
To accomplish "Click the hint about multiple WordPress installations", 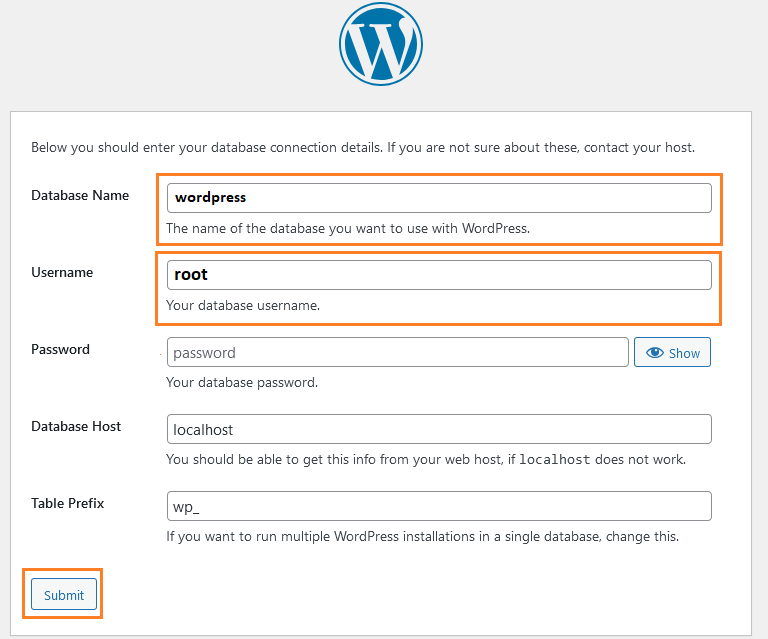I will point(422,537).
